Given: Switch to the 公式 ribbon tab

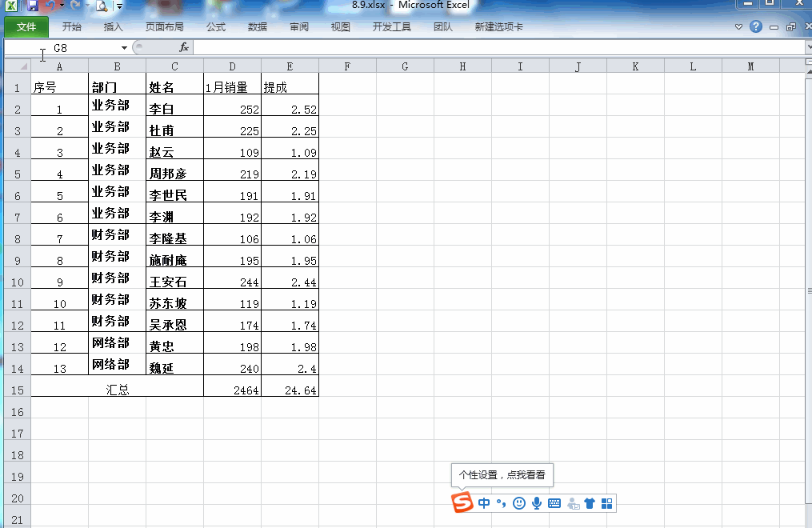Looking at the screenshot, I should pos(214,26).
